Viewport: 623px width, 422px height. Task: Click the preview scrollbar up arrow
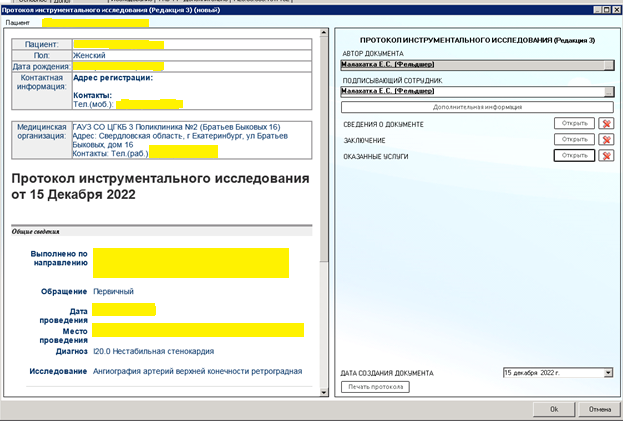324,33
